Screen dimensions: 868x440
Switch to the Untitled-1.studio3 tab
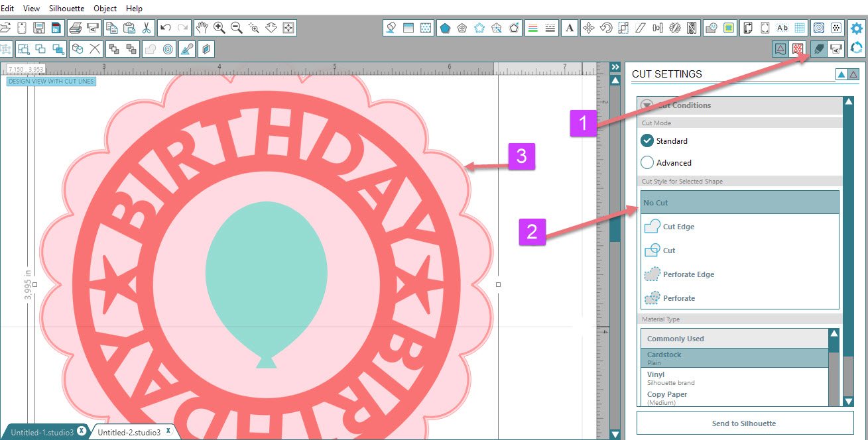click(43, 431)
